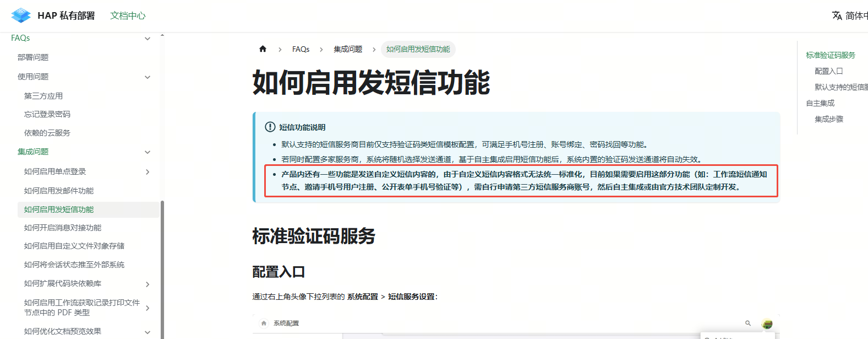Click the HAP 私有部署 title
Screen dimensions: 868x339
point(66,15)
